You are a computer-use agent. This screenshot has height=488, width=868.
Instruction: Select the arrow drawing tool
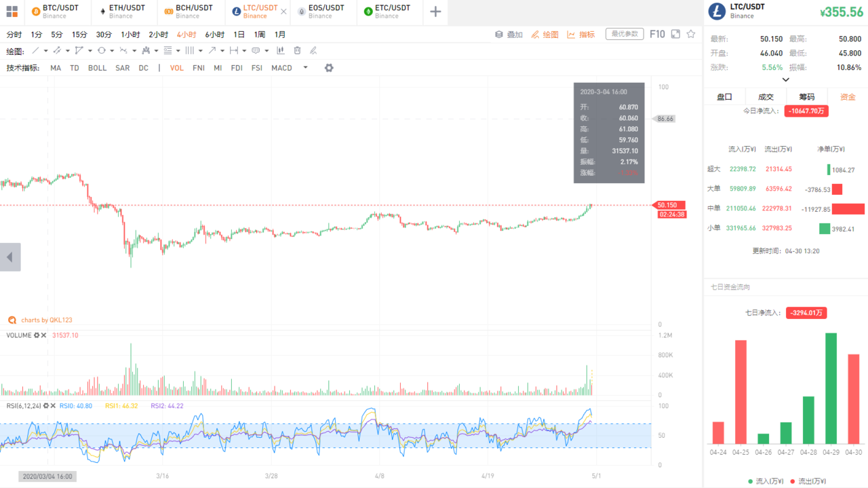tap(212, 51)
